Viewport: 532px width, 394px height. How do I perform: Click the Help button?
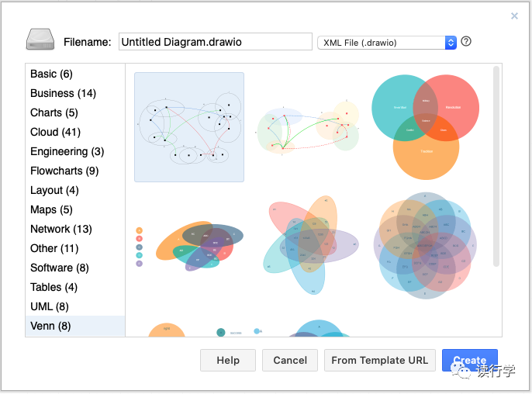click(x=228, y=360)
